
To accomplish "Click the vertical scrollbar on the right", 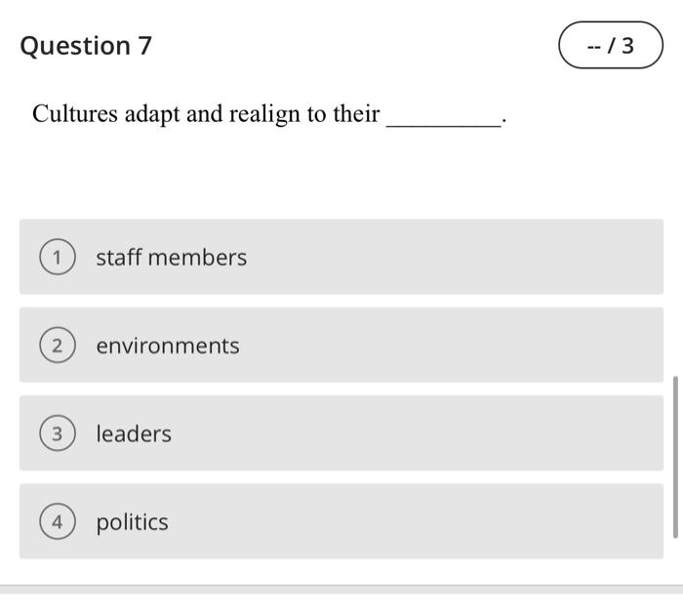I will (x=675, y=454).
